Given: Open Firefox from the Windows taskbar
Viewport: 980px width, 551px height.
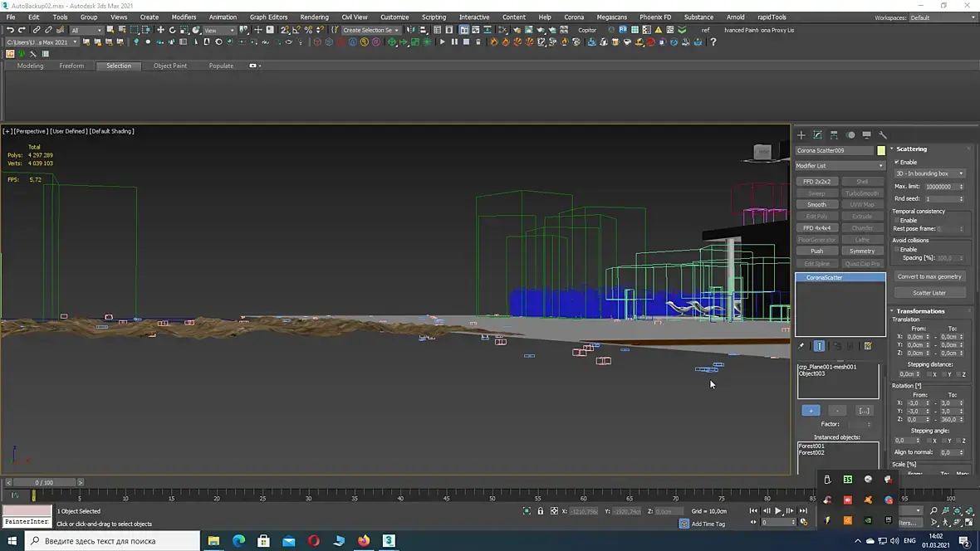Looking at the screenshot, I should 364,541.
